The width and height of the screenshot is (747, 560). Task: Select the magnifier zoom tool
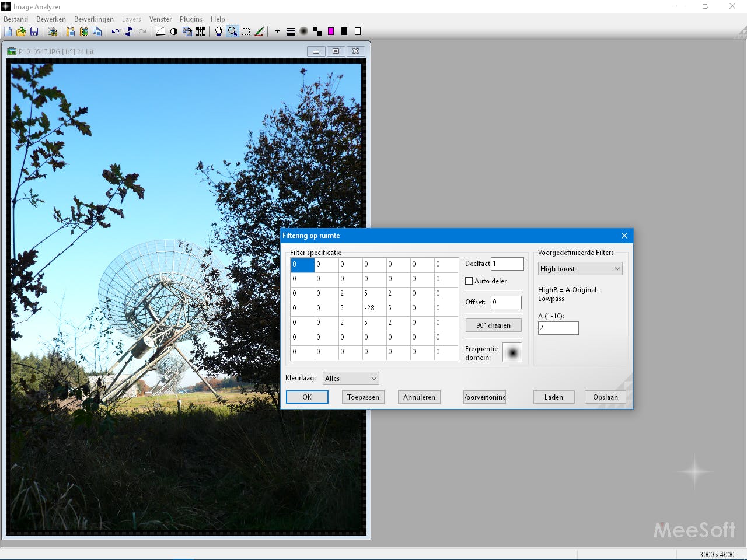coord(232,32)
